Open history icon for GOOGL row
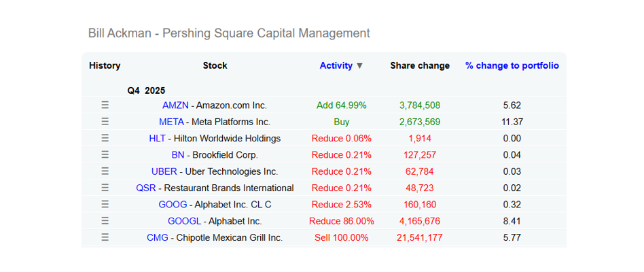 105,221
